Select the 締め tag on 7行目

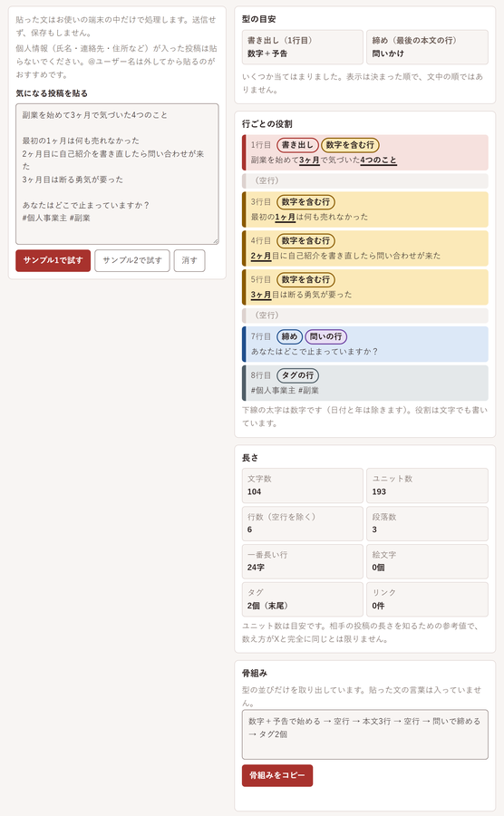[x=289, y=336]
